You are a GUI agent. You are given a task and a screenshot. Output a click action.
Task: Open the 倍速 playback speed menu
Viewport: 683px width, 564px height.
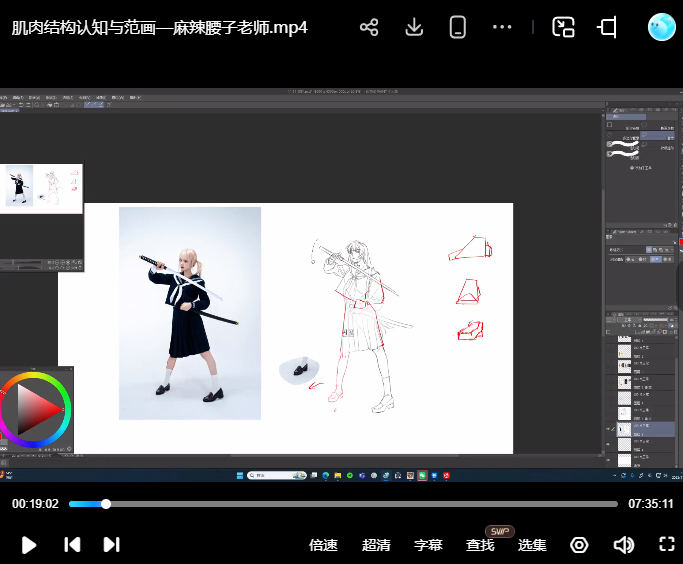[323, 545]
